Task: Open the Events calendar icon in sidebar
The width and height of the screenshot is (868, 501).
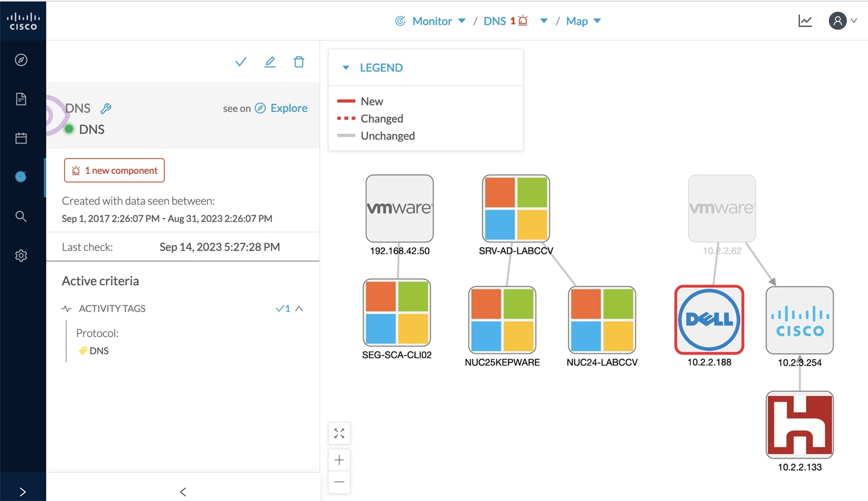Action: tap(21, 138)
